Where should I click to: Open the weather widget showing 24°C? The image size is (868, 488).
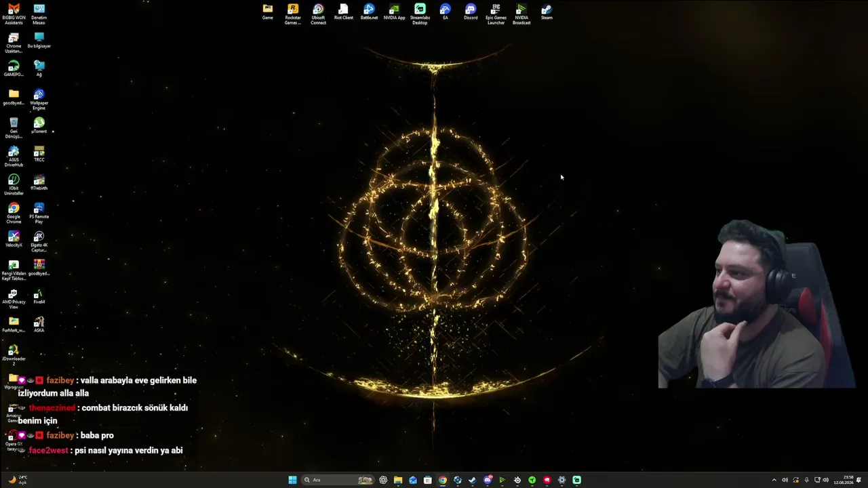(18, 480)
